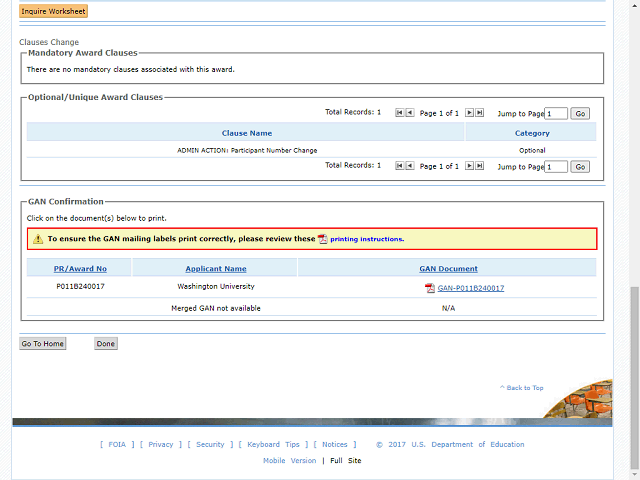Click last-page icon in the lower clause pagination

click(480, 166)
